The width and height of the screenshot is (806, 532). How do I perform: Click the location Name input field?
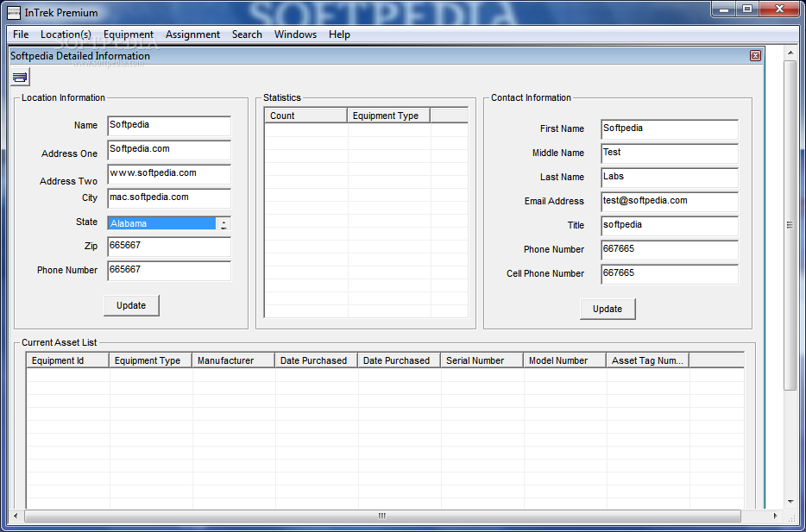pos(169,126)
